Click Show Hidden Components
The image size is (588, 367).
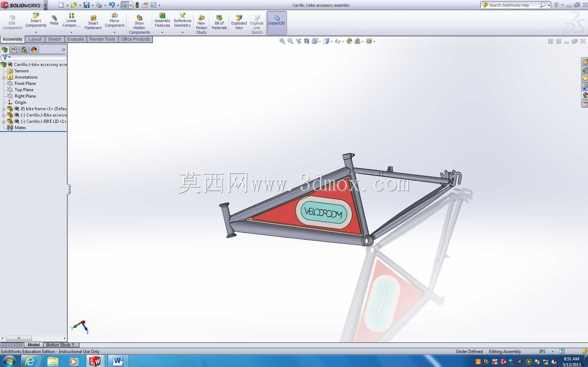(139, 25)
